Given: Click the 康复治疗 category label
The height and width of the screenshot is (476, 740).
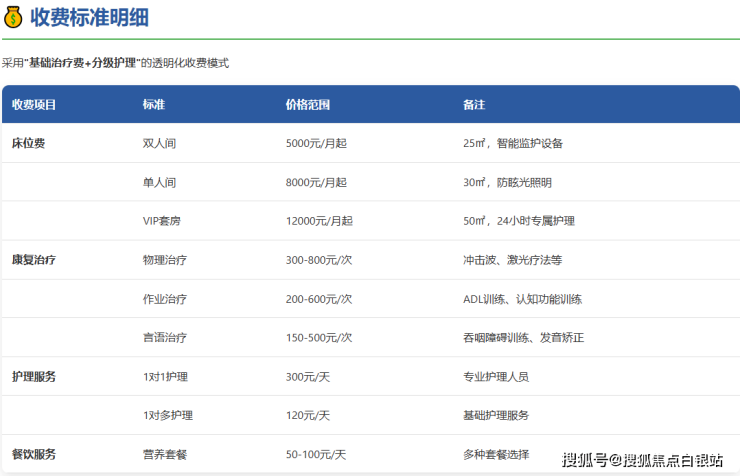Looking at the screenshot, I should click(x=34, y=260).
